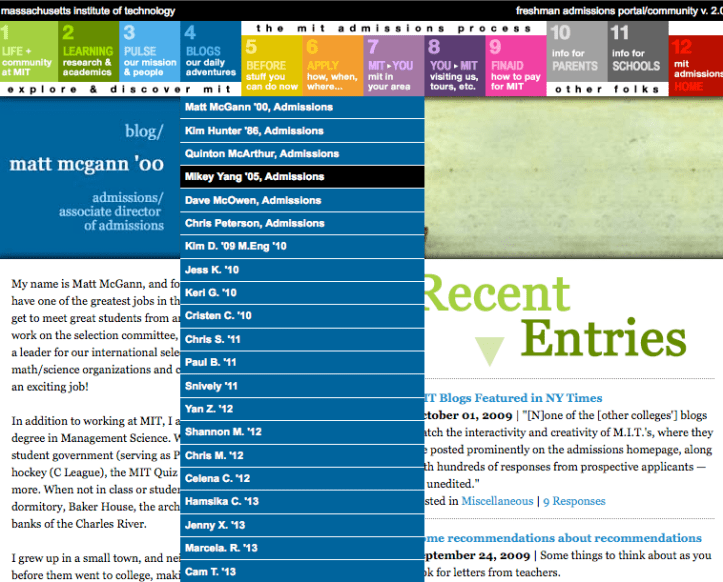Open info for Schools section
The width and height of the screenshot is (723, 582).
click(x=638, y=52)
